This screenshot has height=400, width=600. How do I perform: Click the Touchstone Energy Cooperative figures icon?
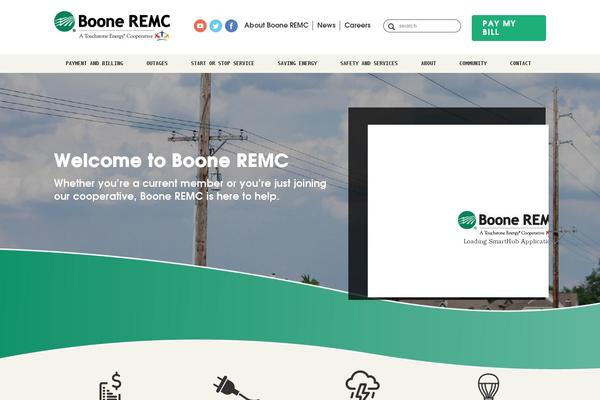[x=162, y=36]
